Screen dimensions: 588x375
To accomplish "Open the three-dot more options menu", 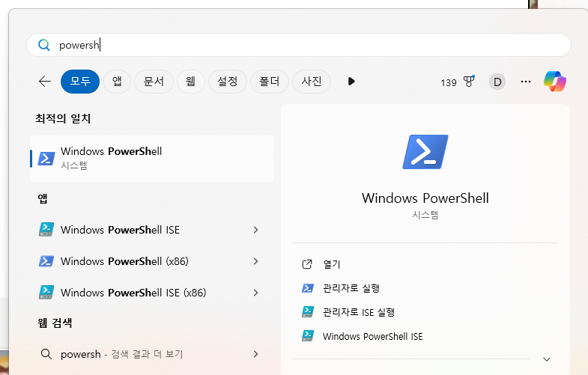I will (526, 82).
